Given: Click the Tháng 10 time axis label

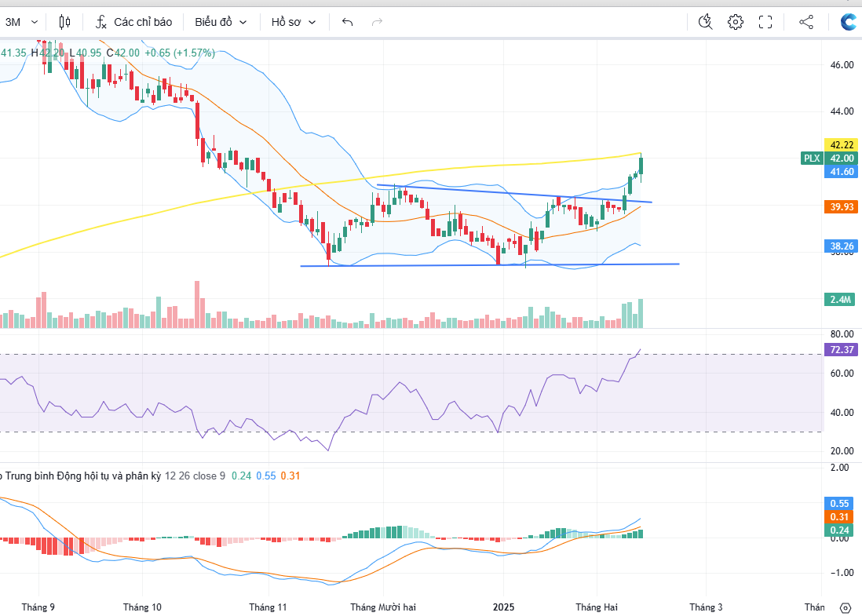Looking at the screenshot, I should tap(142, 607).
